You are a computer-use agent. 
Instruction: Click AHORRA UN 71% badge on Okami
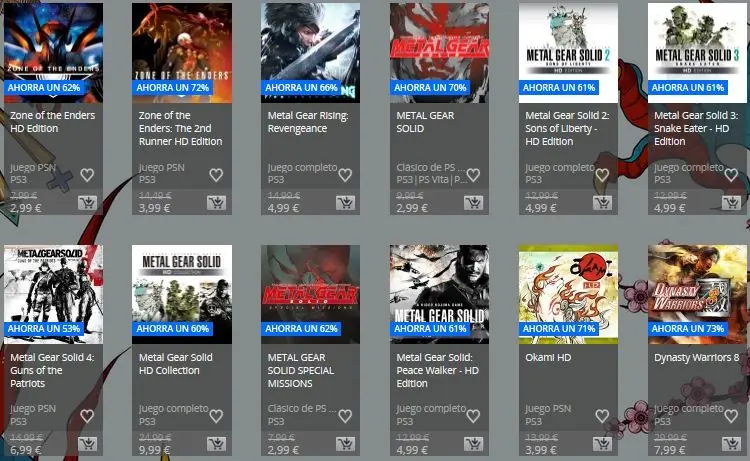click(559, 329)
